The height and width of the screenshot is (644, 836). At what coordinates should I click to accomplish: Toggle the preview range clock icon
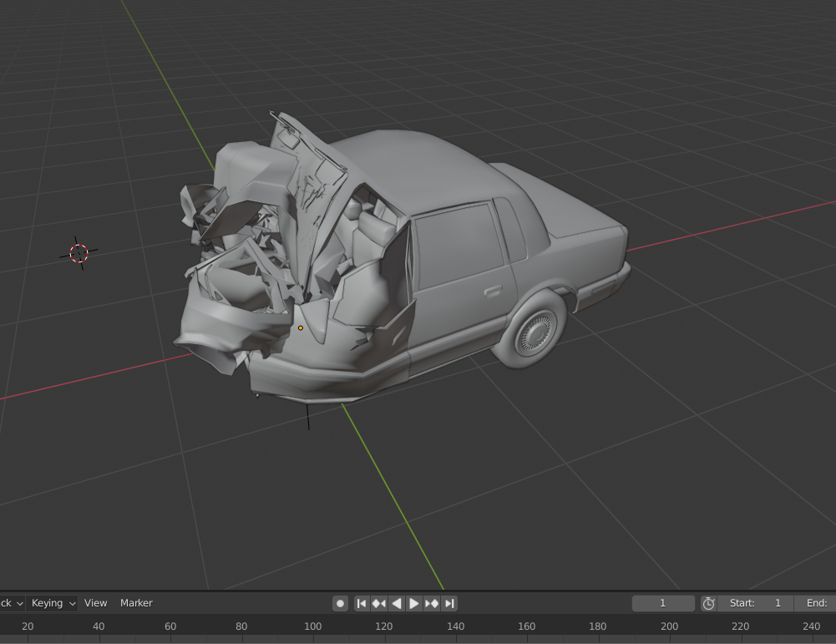click(708, 603)
